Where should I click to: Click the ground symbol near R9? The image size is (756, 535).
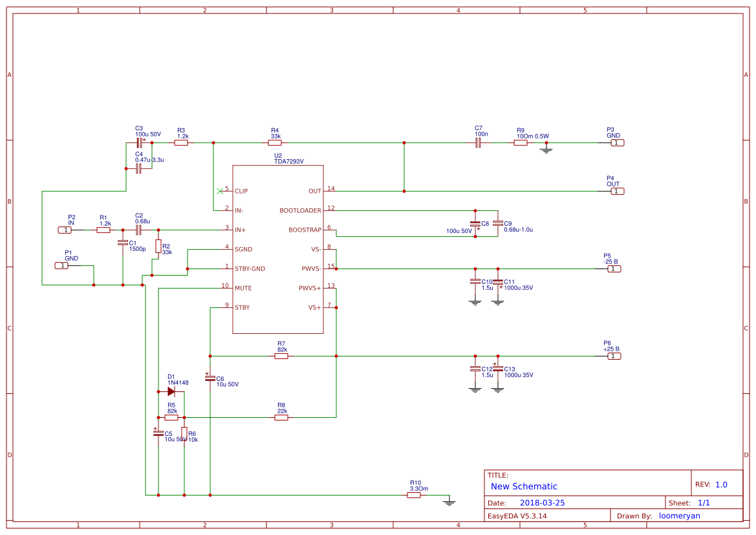tap(547, 148)
